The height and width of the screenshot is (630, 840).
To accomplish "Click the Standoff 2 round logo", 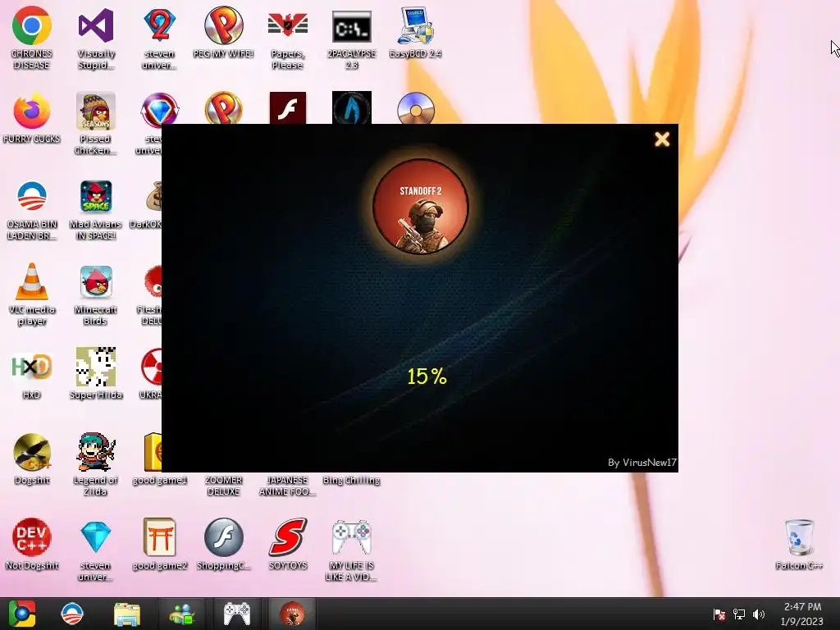I will 421,206.
